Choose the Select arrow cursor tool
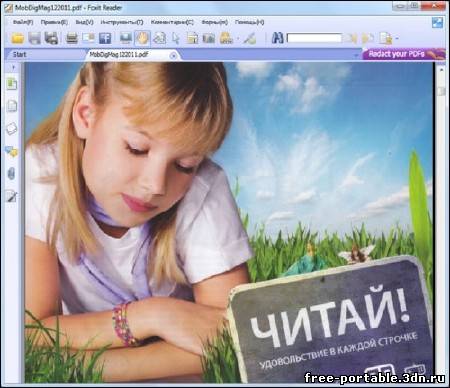Image resolution: width=450 pixels, height=388 pixels. point(176,38)
